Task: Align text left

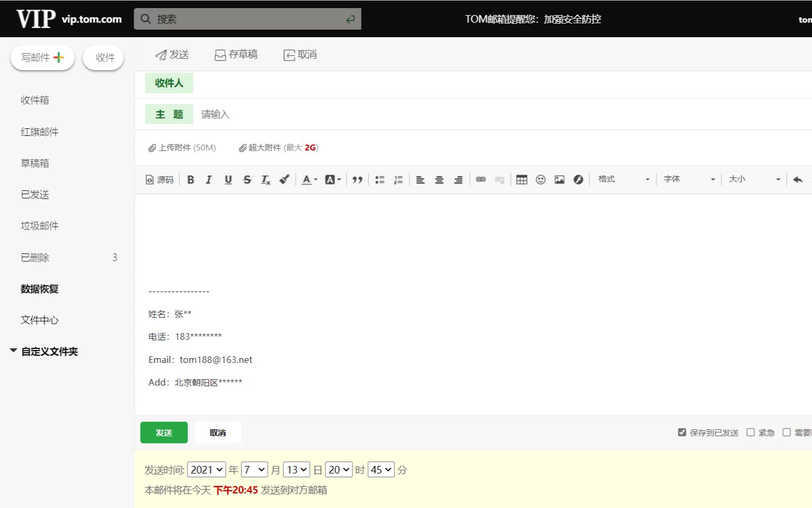Action: click(420, 180)
